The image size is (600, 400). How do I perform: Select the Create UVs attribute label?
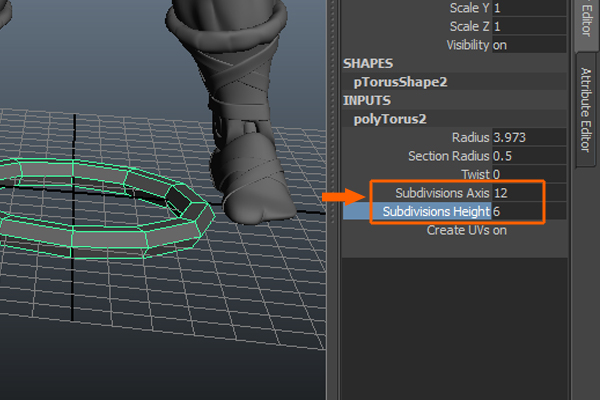458,230
